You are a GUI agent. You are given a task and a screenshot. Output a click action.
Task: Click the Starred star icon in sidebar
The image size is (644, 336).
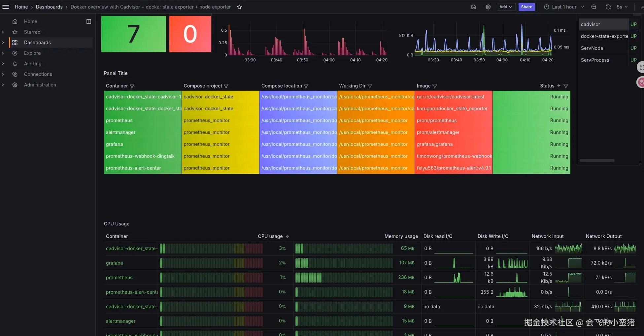[15, 32]
